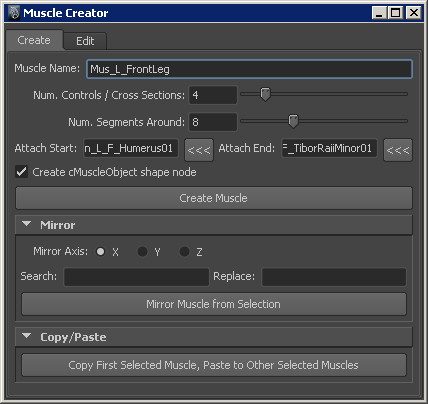Select Z as the Mirror Axis
Image resolution: width=428 pixels, height=404 pixels.
[x=184, y=251]
